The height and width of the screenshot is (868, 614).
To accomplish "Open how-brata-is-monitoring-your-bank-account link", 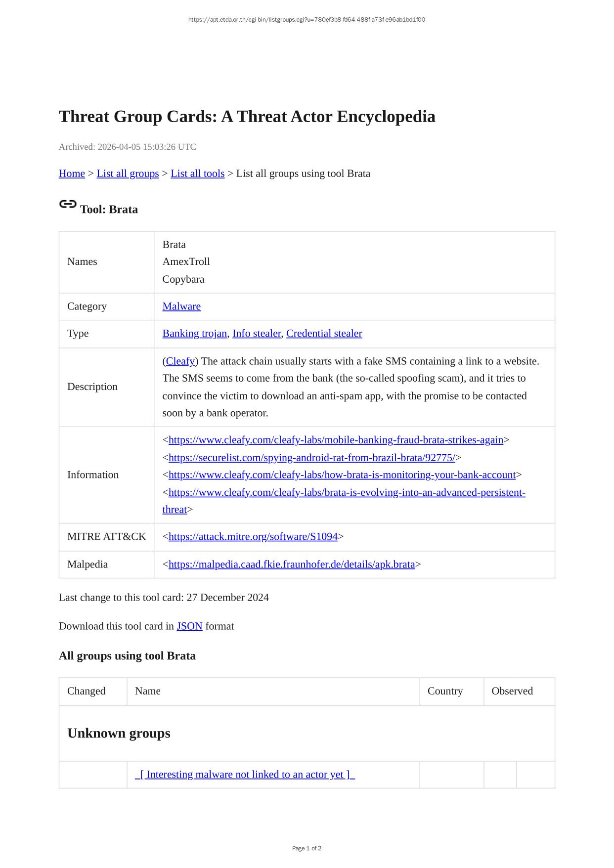I will (x=342, y=475).
